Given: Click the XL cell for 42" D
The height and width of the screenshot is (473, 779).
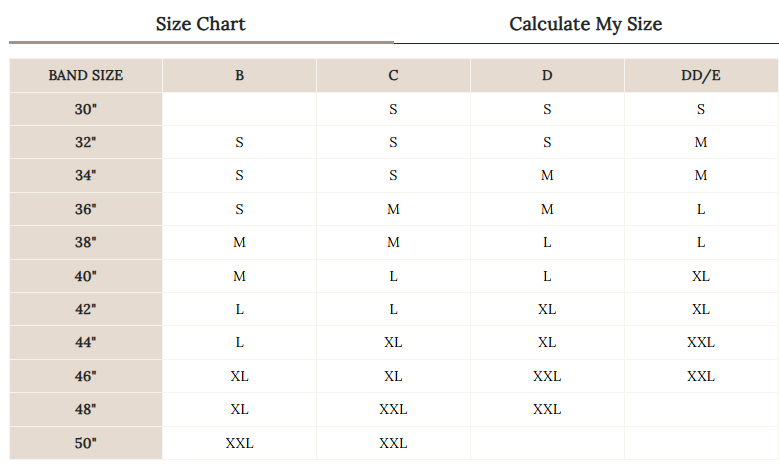Looking at the screenshot, I should [547, 309].
